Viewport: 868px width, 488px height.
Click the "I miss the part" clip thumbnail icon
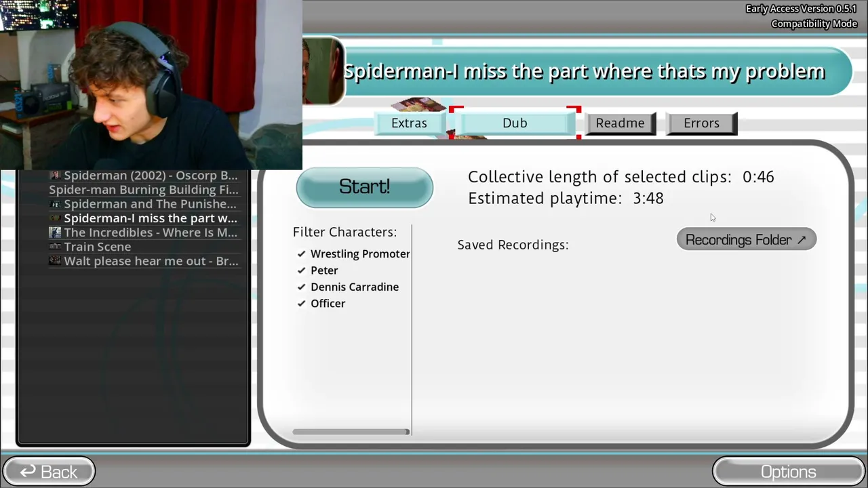tap(56, 218)
